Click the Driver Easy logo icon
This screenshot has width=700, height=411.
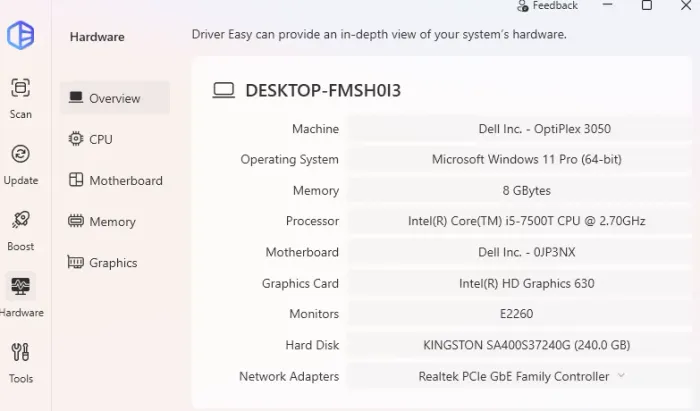21,35
